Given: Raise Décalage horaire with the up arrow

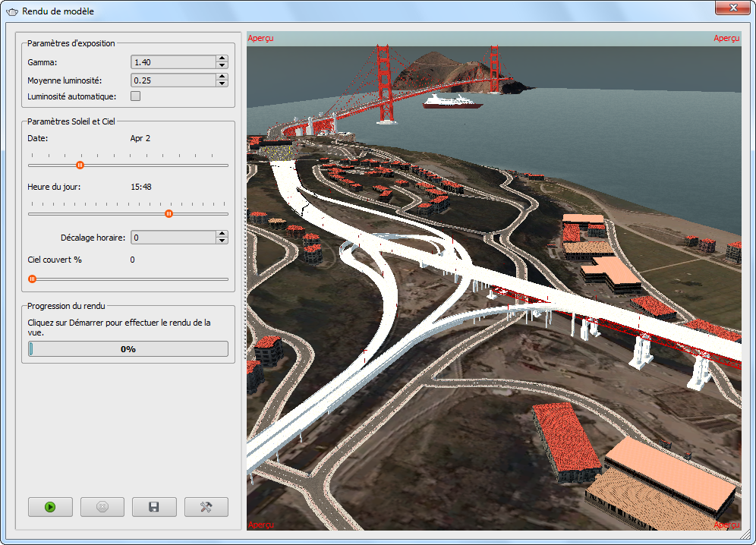Looking at the screenshot, I should coord(222,234).
